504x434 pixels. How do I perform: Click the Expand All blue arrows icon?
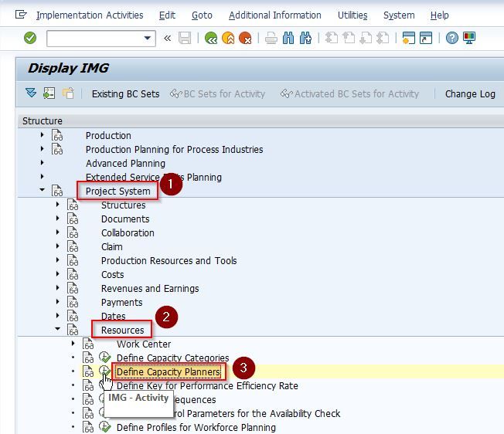click(x=31, y=93)
